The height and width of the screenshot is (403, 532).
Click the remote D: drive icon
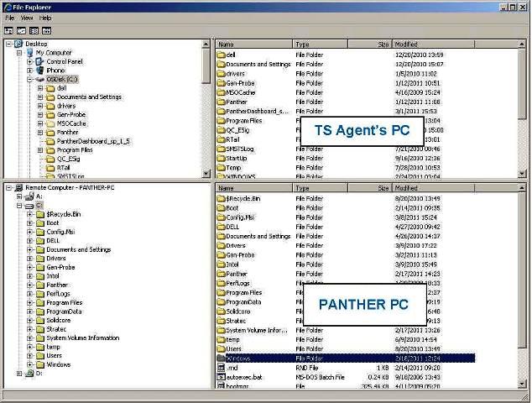tap(29, 373)
